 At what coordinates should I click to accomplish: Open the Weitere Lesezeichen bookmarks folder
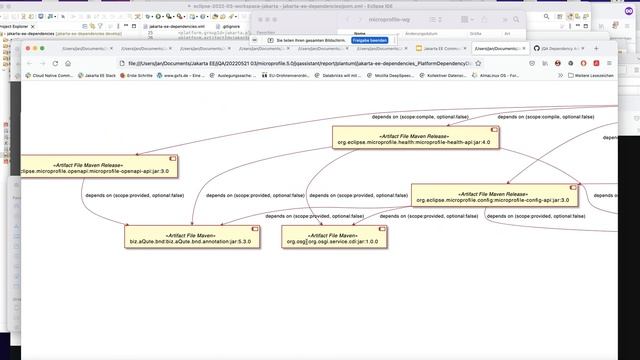pos(591,76)
